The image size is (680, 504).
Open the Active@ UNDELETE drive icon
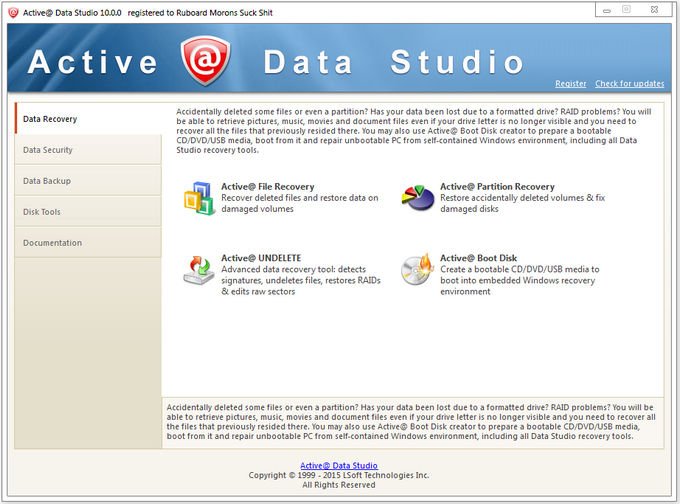[x=199, y=270]
